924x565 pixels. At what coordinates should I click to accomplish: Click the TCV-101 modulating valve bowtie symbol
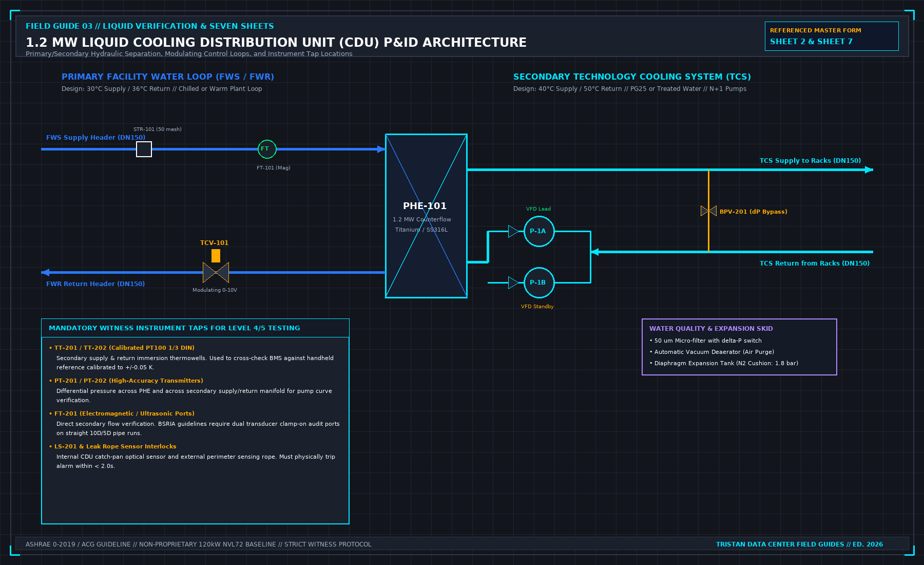[216, 272]
